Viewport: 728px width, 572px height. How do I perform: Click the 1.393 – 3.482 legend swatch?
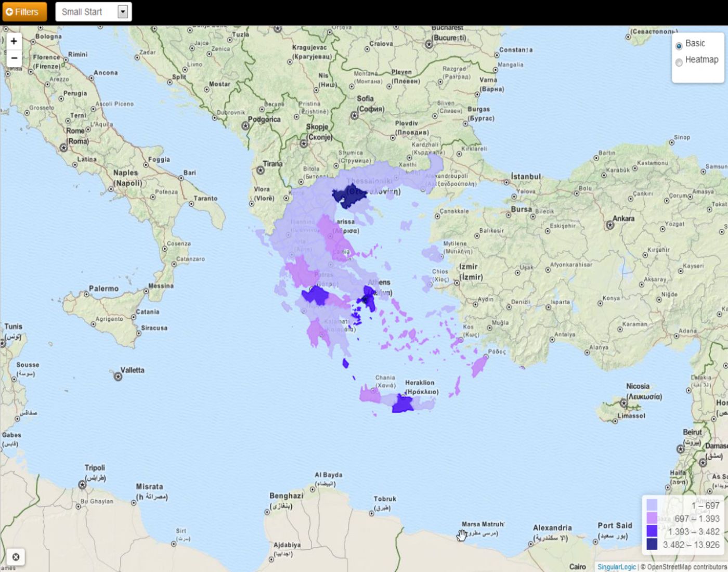coord(652,531)
